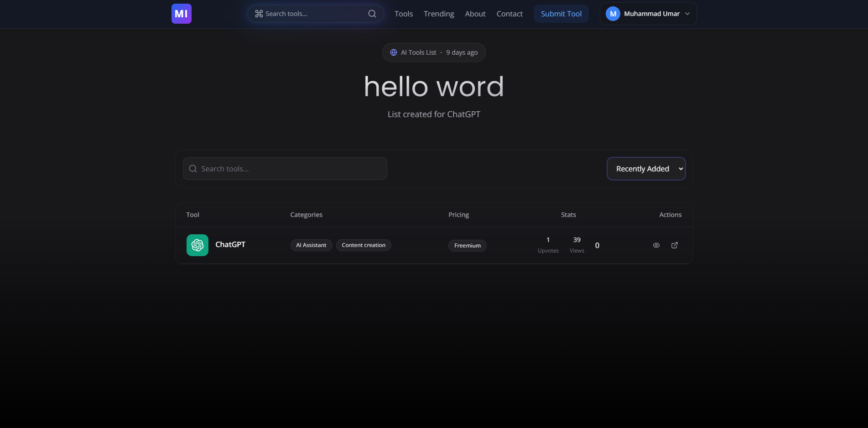Click the 9 days ago timestamp
868x428 pixels.
pyautogui.click(x=462, y=52)
